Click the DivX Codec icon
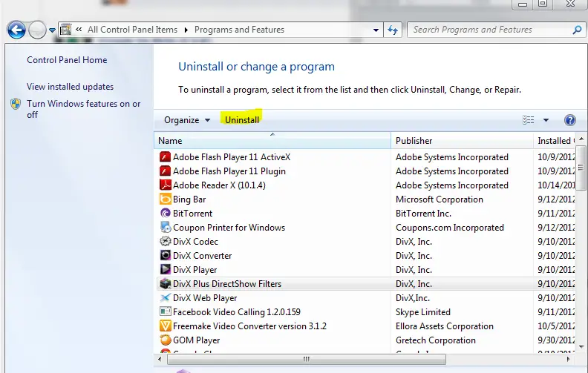 (165, 242)
